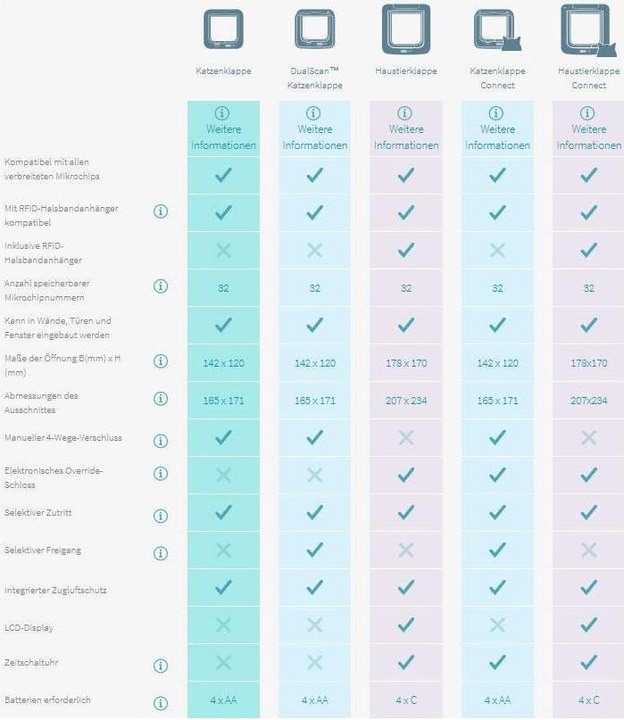This screenshot has height=720, width=624.
Task: Select the DualScan Katzenklappe product image
Action: tap(315, 29)
